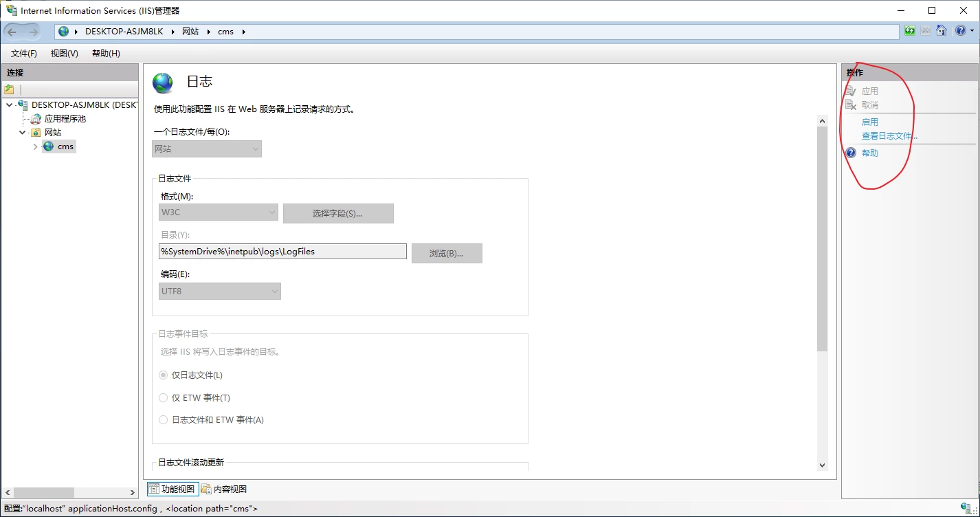Image resolution: width=980 pixels, height=517 pixels.
Task: Click the server icon beside DESKTOP-ASJM8LK
Action: [23, 105]
